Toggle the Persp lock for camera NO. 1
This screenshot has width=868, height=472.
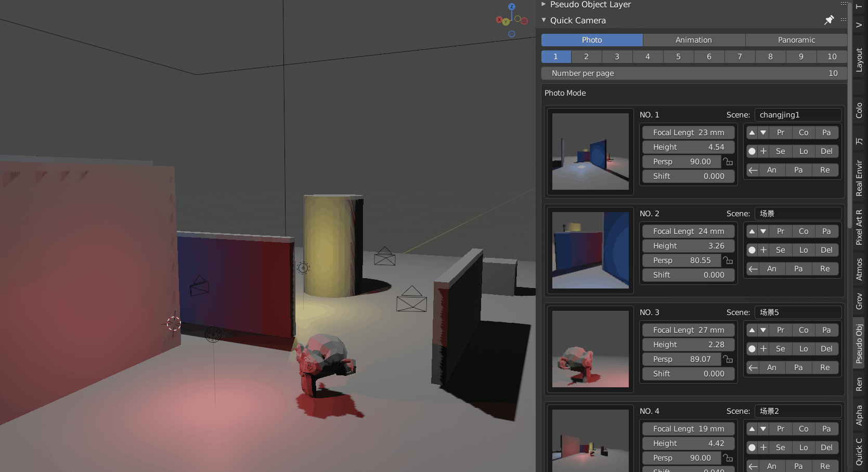coord(728,162)
